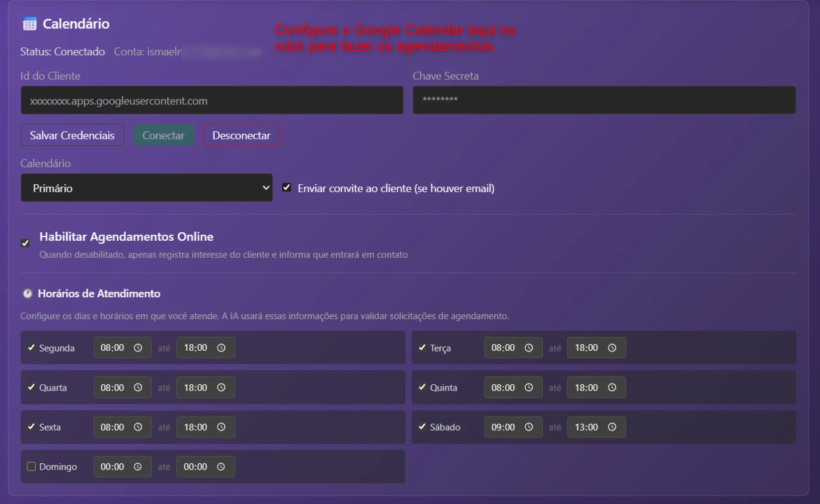Open time picker for Domingo start time
Viewport: 820px width, 504px height.
pos(138,466)
